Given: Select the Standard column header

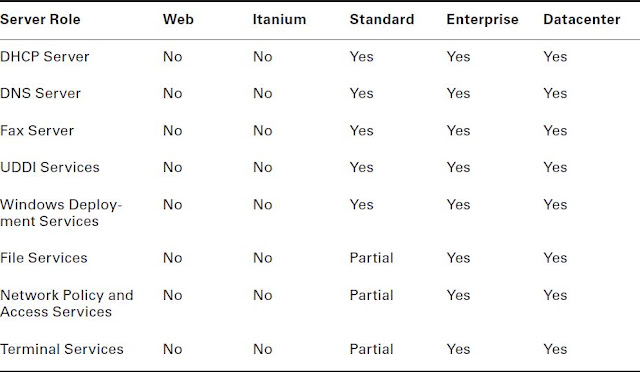Looking at the screenshot, I should pos(382,19).
